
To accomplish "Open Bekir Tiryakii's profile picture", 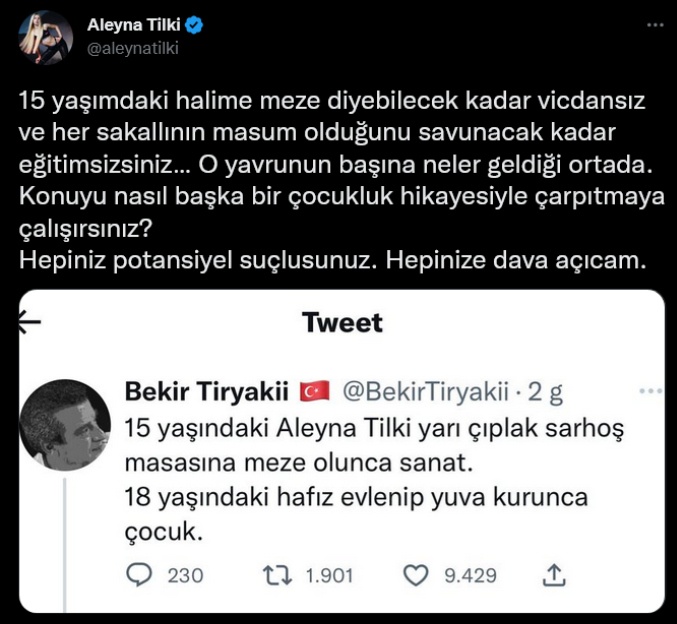I will tap(65, 424).
